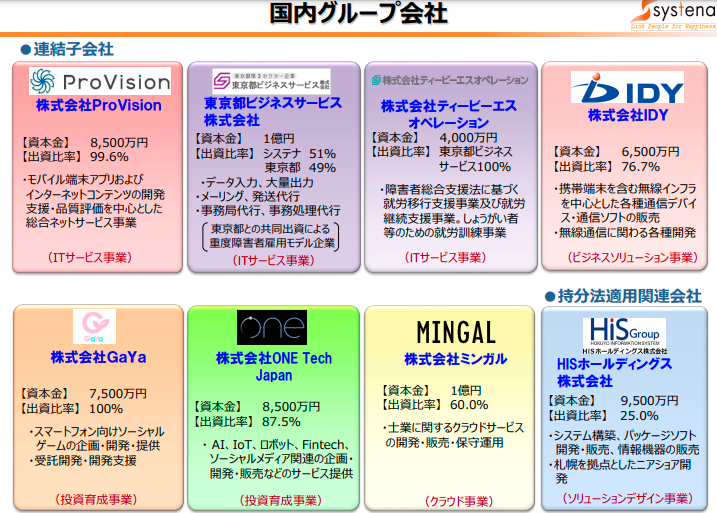Click GaYa's 100% investment ratio
717x513 pixels.
coord(106,409)
